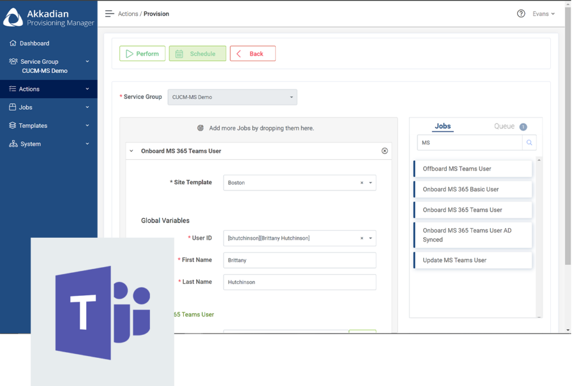Remove the Onboard MS 365 Teams User job card

click(385, 150)
